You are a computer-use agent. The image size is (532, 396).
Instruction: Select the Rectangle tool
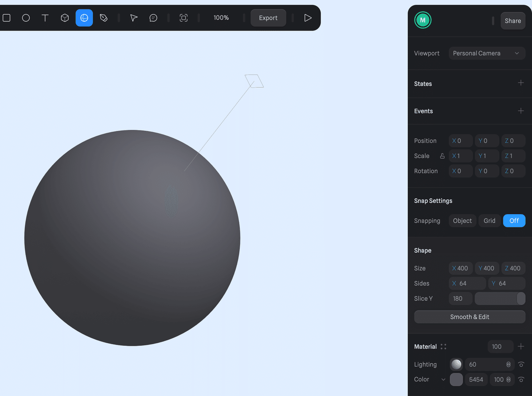(x=7, y=18)
